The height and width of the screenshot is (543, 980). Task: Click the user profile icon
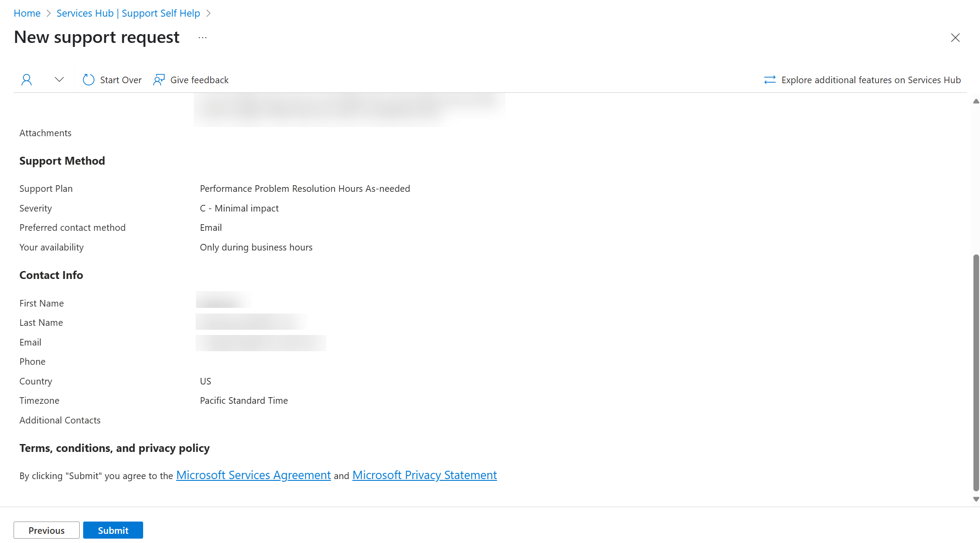coord(27,80)
